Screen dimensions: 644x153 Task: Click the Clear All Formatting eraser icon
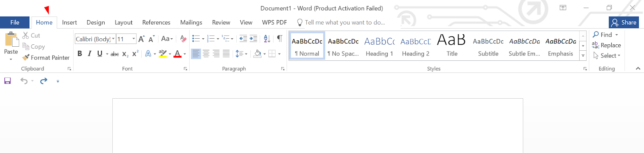[x=183, y=39]
